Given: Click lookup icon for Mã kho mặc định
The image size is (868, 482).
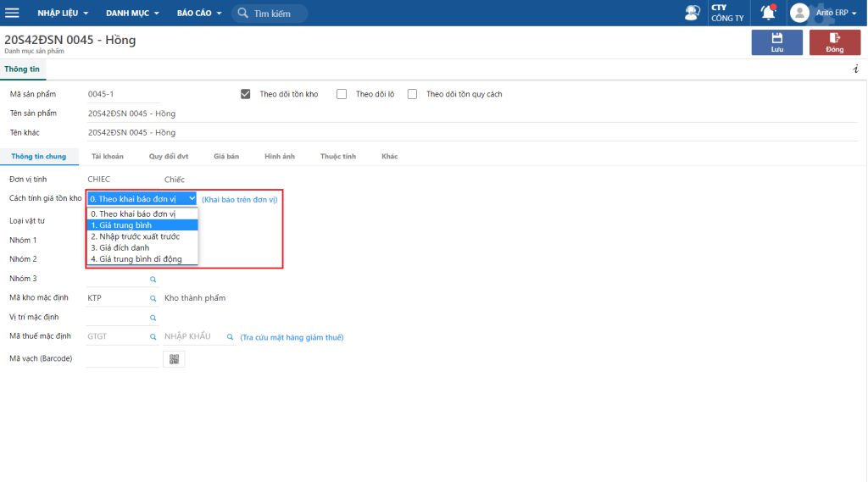Looking at the screenshot, I should pos(153,298).
